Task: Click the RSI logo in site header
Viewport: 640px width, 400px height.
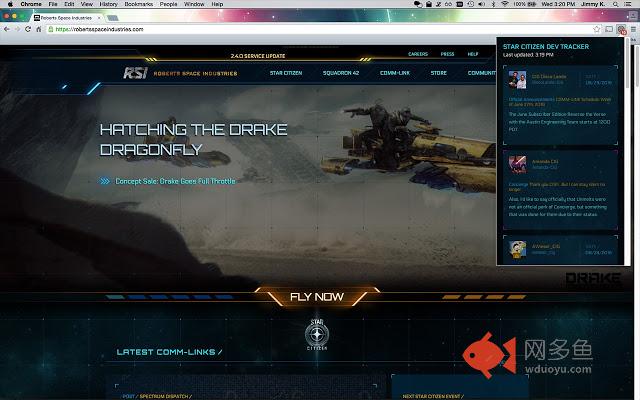Action: coord(136,72)
